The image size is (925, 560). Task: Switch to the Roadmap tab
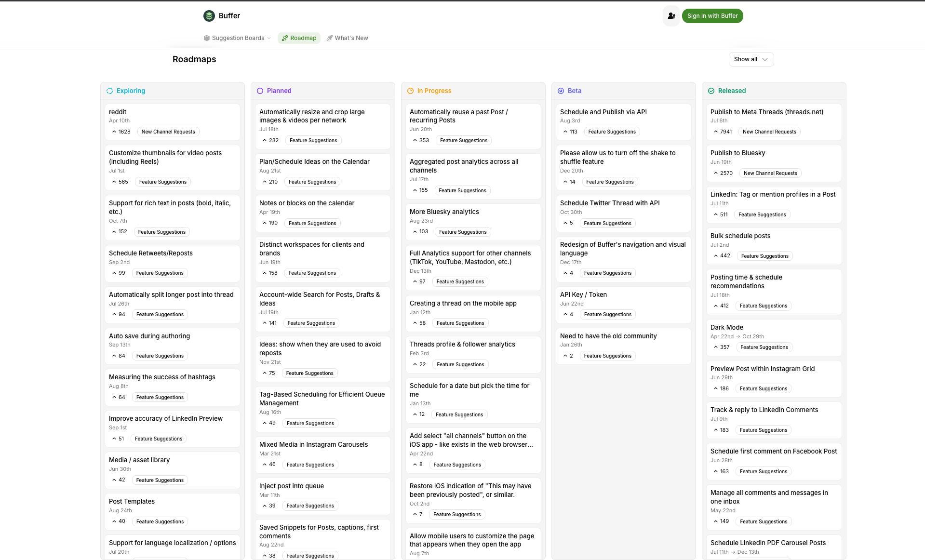pyautogui.click(x=299, y=38)
